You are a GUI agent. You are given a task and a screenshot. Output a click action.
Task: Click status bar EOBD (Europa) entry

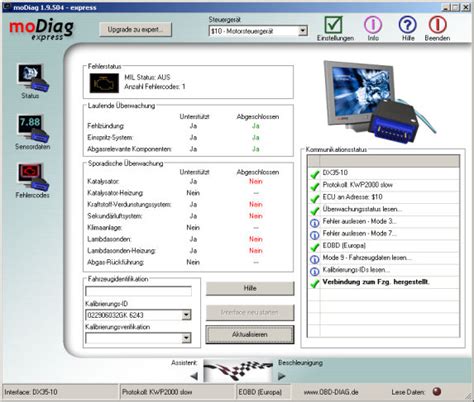pos(263,392)
